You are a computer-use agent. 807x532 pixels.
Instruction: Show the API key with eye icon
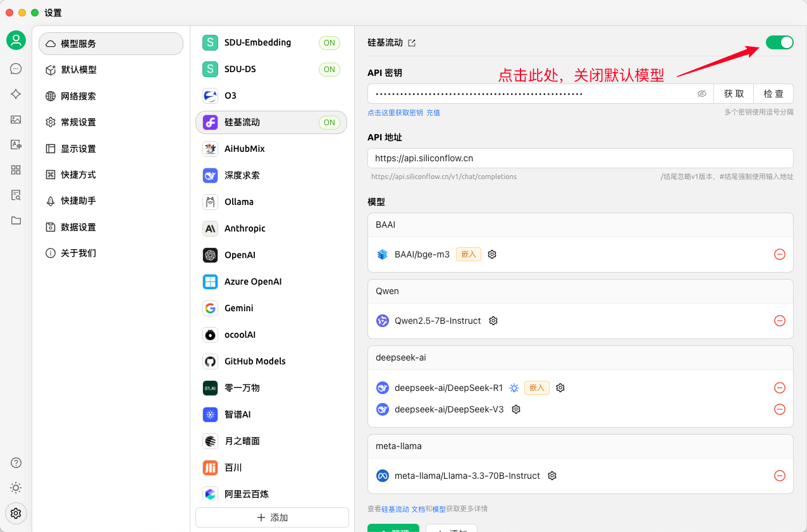(x=702, y=94)
